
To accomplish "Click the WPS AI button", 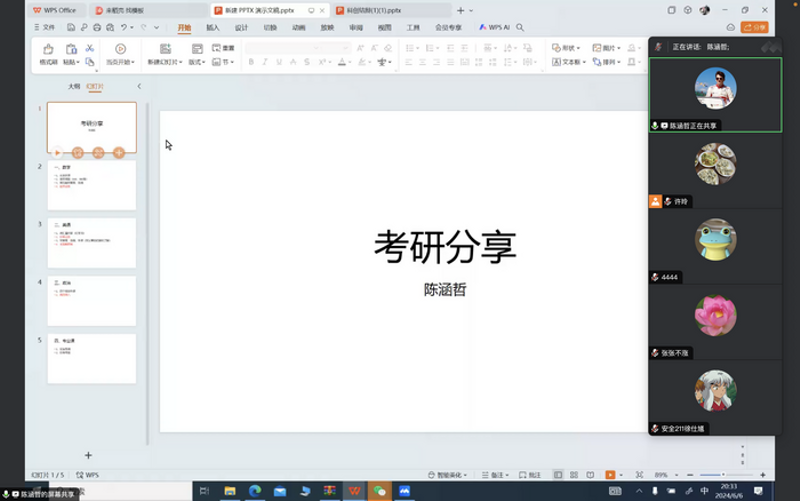I will click(x=494, y=28).
